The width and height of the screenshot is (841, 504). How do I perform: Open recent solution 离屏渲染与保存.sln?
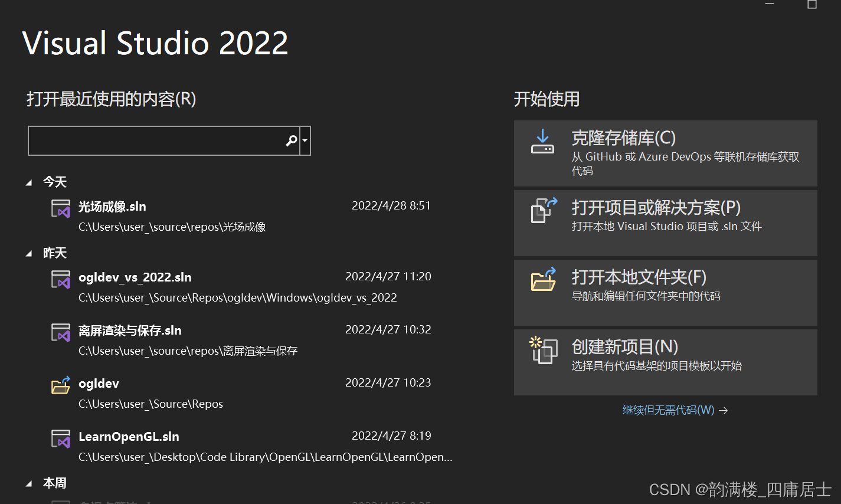coord(130,330)
